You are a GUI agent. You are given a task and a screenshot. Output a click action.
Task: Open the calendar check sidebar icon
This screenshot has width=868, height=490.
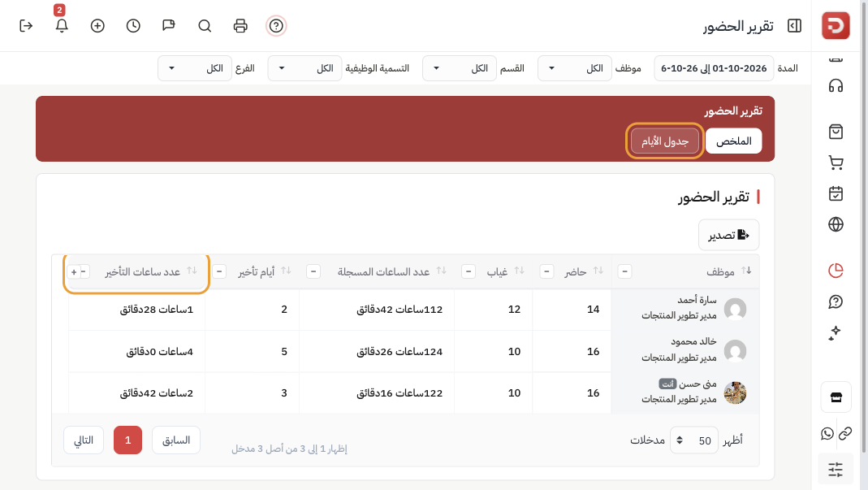(836, 193)
